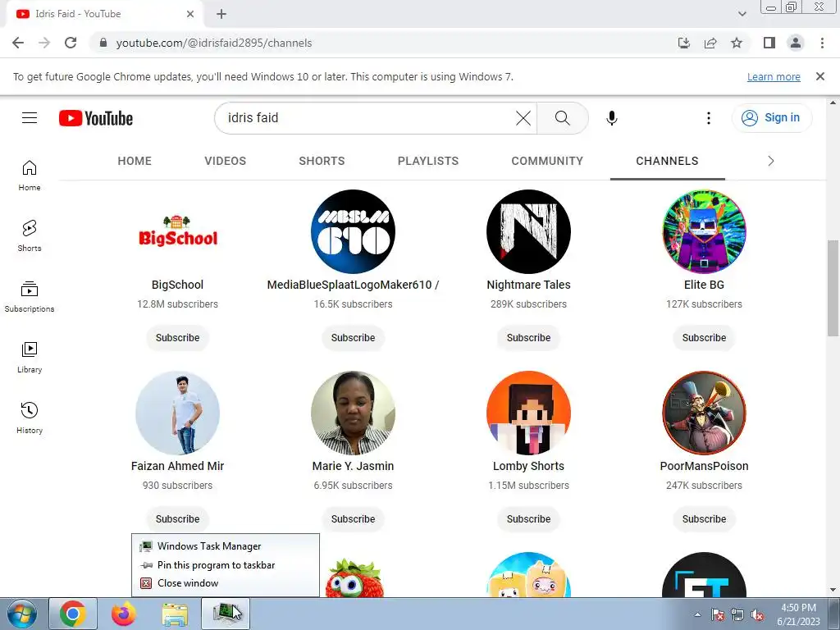Click the YouTube logo
The image size is (840, 630).
coord(96,118)
